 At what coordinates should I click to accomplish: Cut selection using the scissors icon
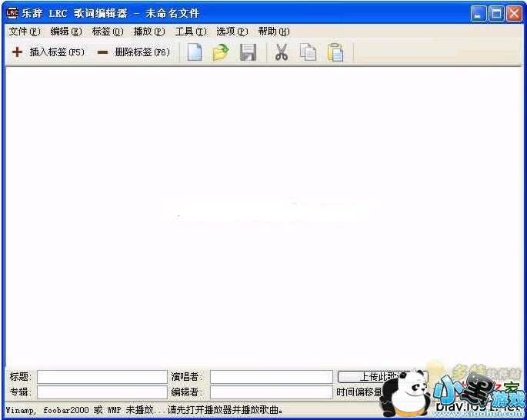(x=282, y=52)
